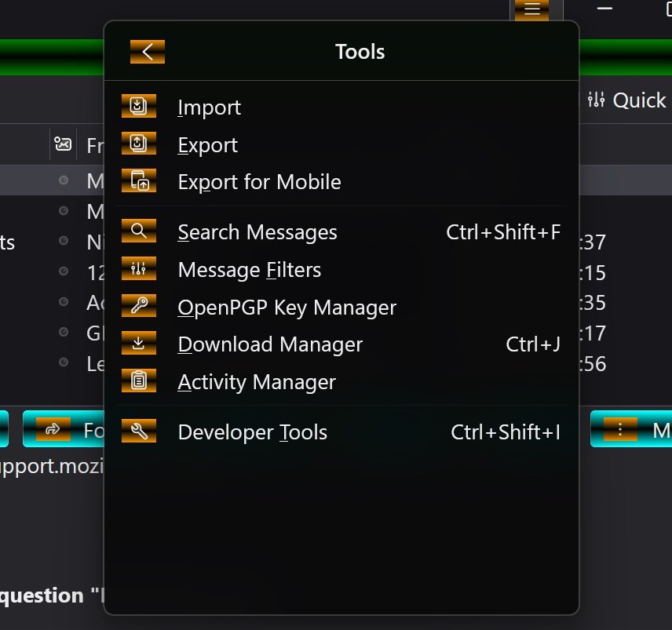Click the Message Filters sliders icon
672x630 pixels.
(138, 268)
